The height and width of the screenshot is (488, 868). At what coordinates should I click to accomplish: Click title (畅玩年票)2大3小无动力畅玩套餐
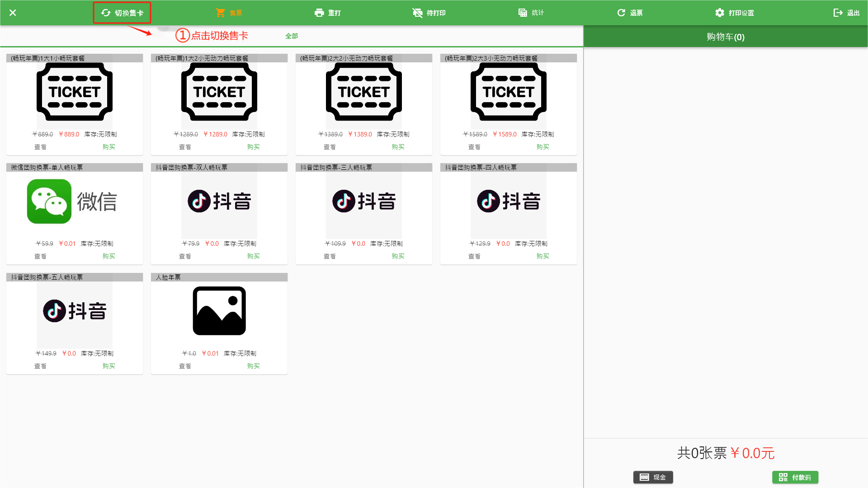[x=491, y=58]
